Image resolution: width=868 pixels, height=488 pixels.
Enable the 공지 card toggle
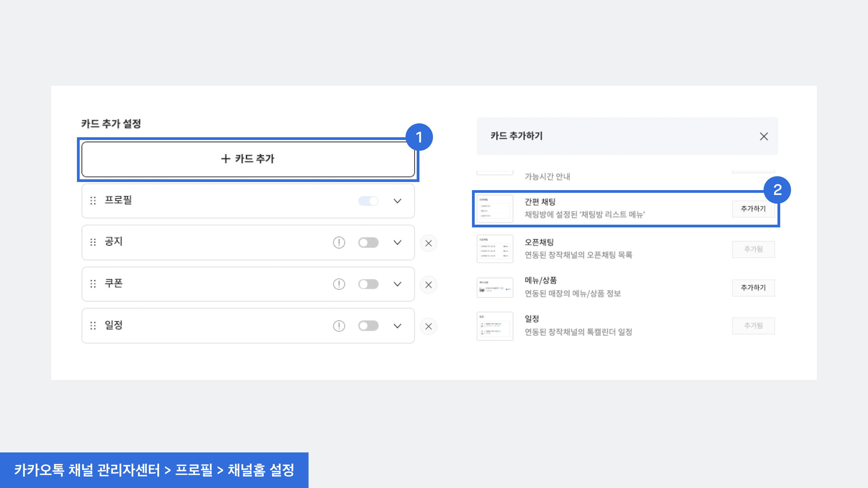368,243
